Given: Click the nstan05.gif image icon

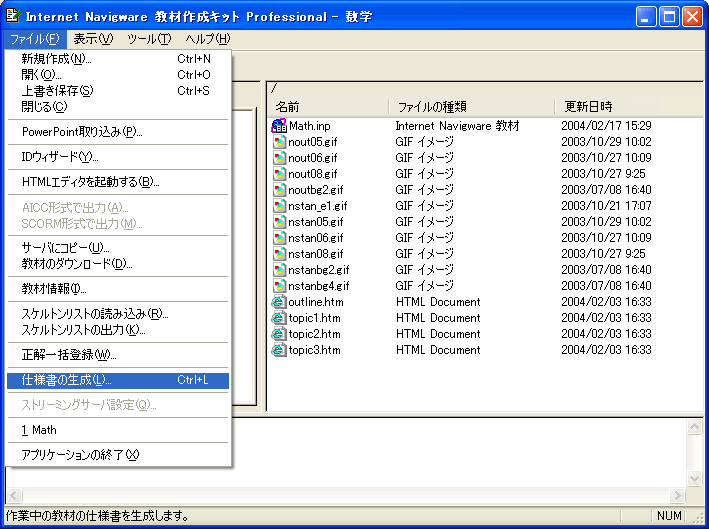Looking at the screenshot, I should [x=279, y=222].
